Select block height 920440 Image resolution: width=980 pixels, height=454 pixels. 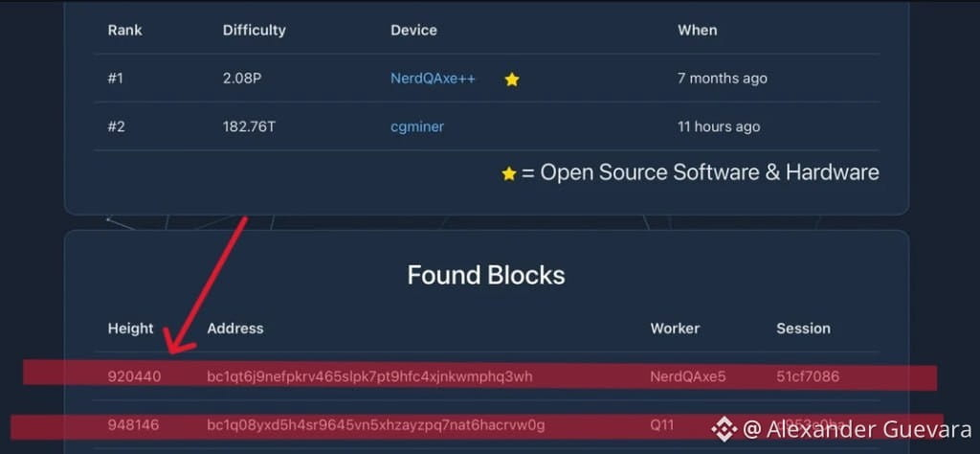(x=134, y=377)
